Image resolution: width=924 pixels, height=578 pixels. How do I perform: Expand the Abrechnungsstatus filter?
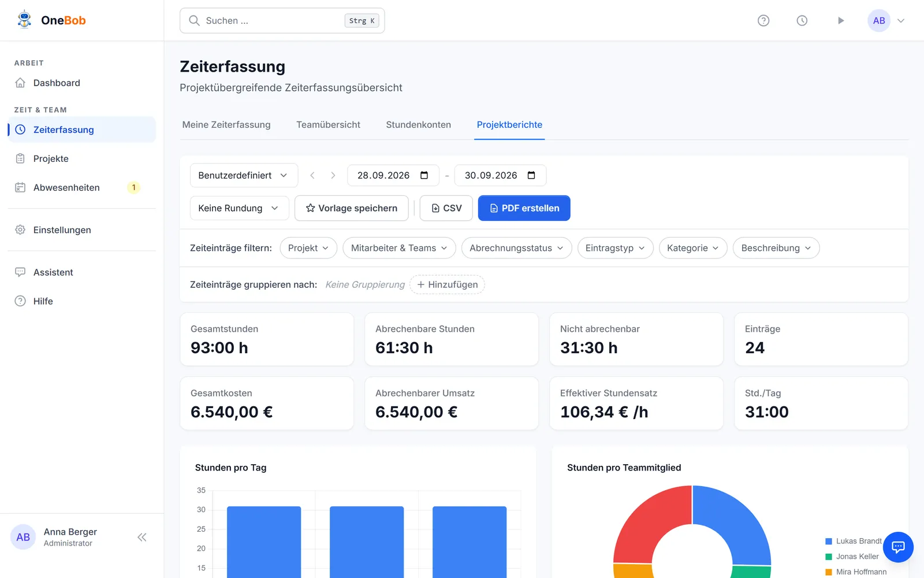516,248
